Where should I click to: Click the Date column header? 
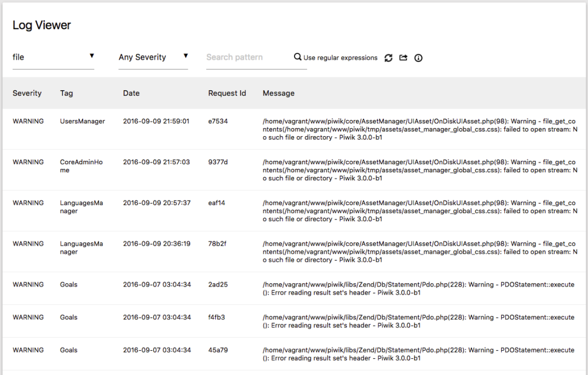(x=131, y=93)
